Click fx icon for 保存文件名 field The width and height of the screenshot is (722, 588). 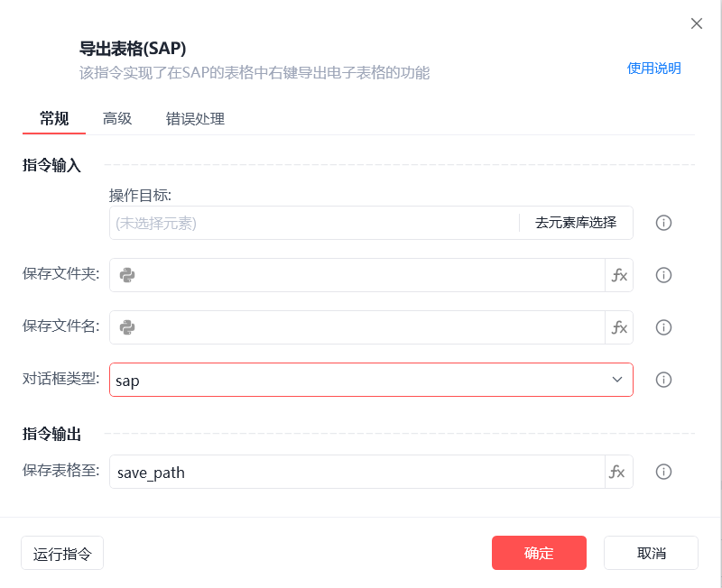click(x=619, y=327)
